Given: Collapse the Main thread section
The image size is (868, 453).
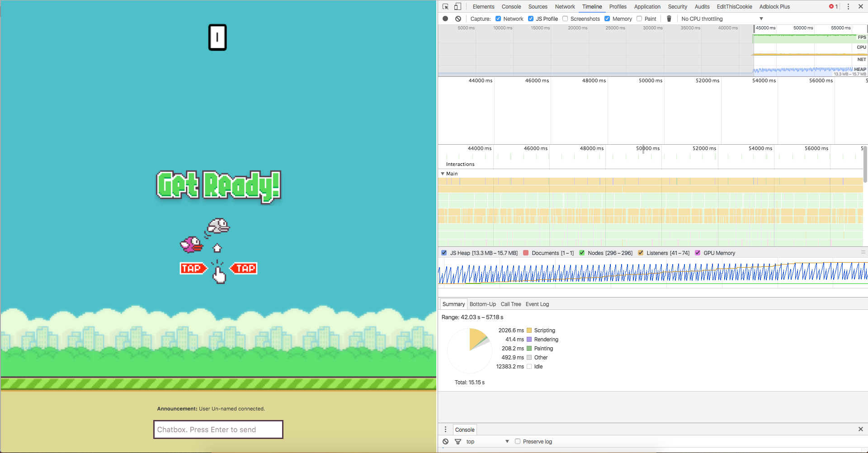Looking at the screenshot, I should [443, 174].
